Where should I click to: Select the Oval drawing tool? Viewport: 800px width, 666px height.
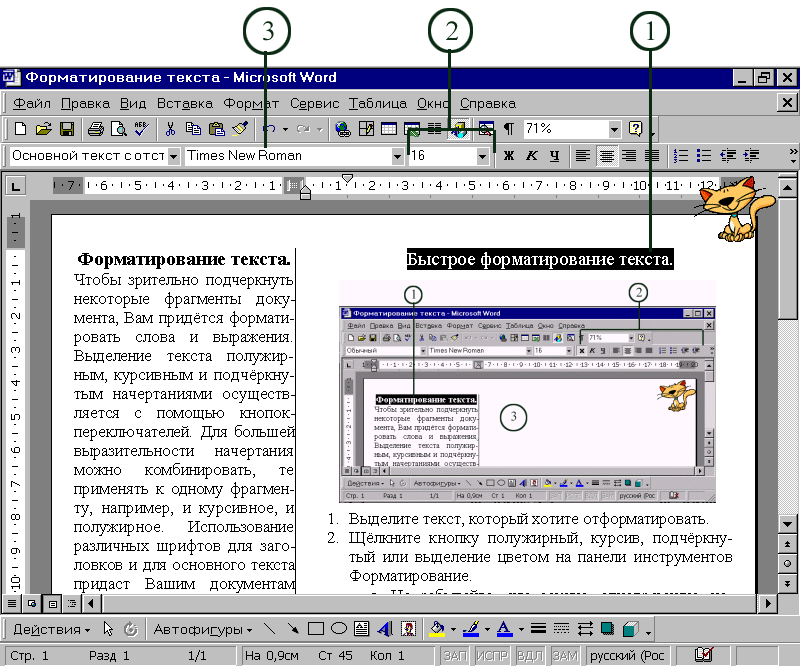pos(339,629)
